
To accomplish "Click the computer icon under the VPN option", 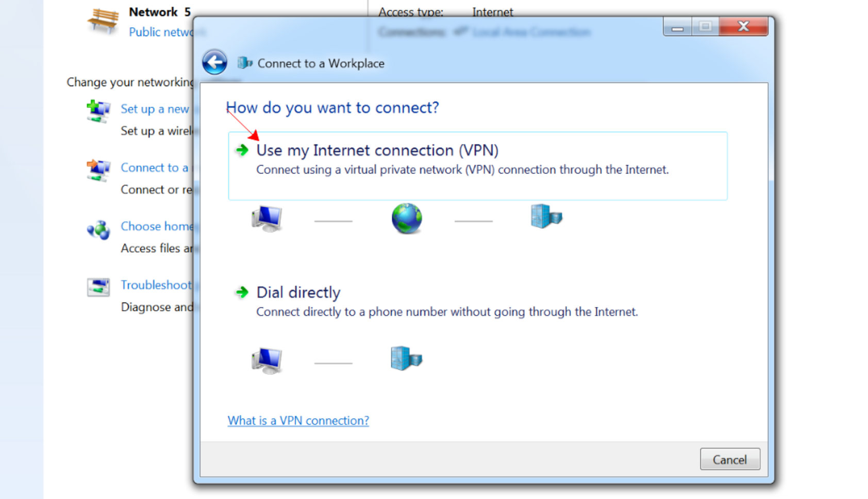I will pos(267,219).
